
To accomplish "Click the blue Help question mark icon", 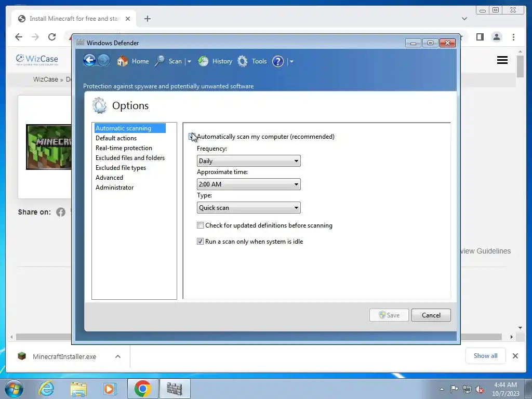I will click(278, 61).
